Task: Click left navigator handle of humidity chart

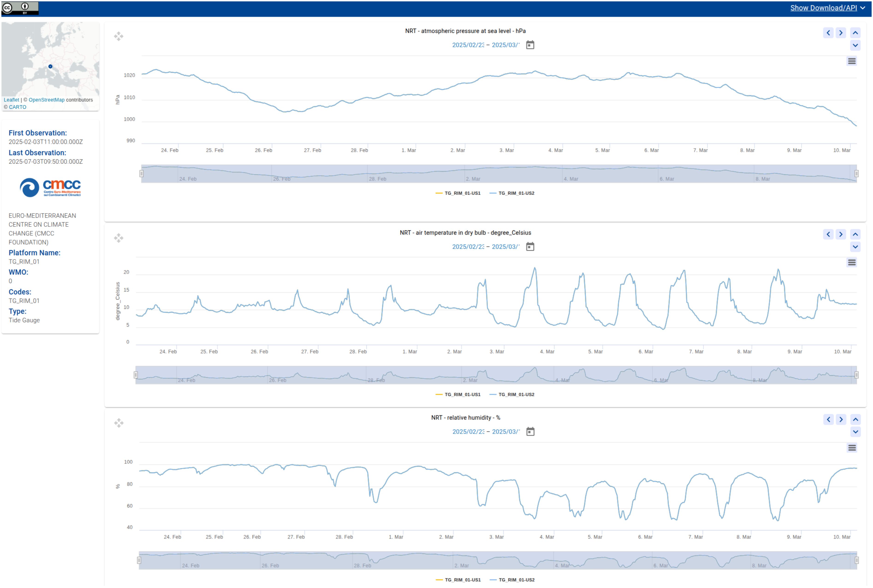Action: coord(139,560)
